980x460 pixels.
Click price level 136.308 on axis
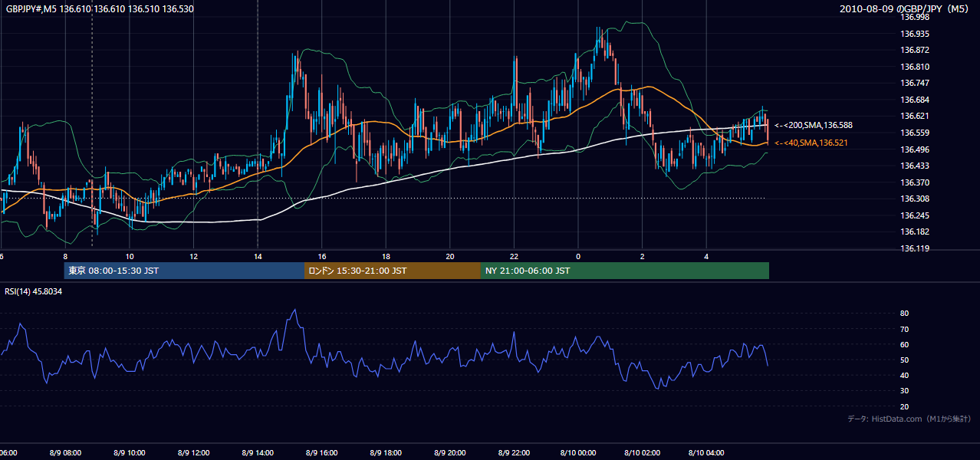coord(915,199)
